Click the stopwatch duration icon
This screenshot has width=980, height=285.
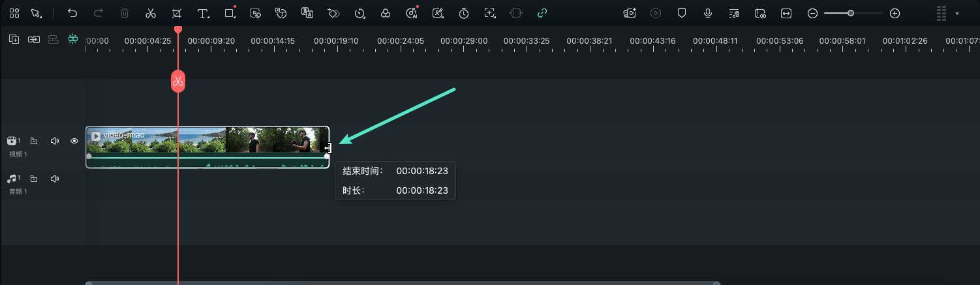(464, 13)
